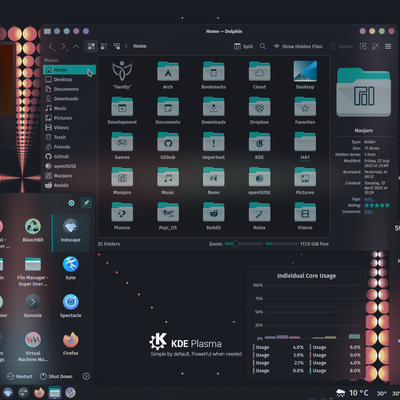Switch Dolphin to Details view mode
This screenshot has width=400, height=400.
click(x=117, y=46)
